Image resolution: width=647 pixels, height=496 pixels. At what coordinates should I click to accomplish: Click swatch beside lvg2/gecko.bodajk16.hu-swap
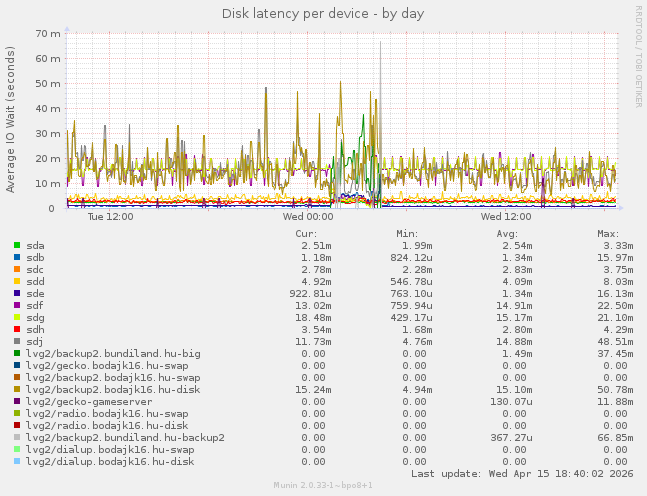tap(17, 365)
